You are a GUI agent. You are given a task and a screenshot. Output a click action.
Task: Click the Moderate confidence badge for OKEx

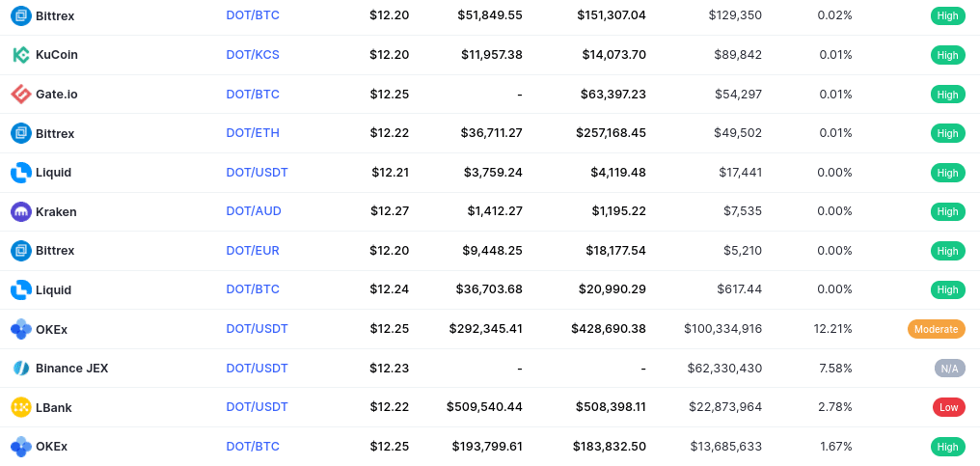pos(937,329)
